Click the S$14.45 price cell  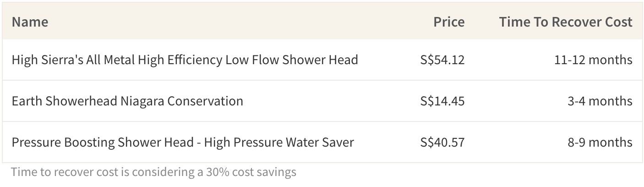[442, 101]
